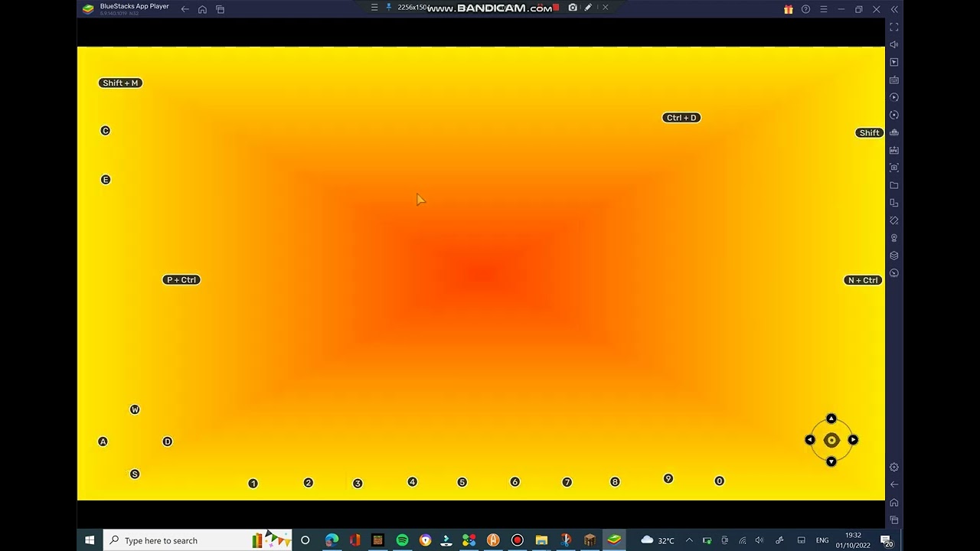The height and width of the screenshot is (551, 980).
Task: Tap the hotbar key overlay labeled 7
Action: click(x=567, y=482)
